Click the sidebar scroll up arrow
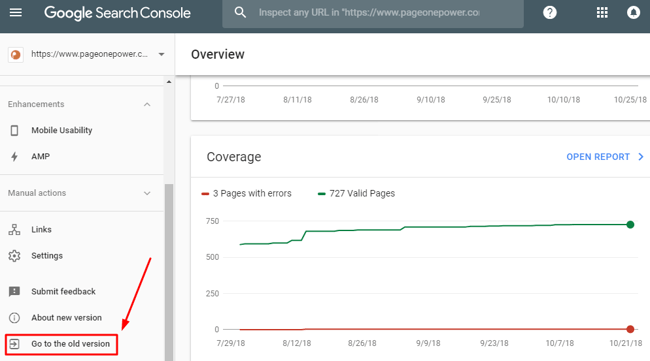650x361 pixels. coord(169,82)
